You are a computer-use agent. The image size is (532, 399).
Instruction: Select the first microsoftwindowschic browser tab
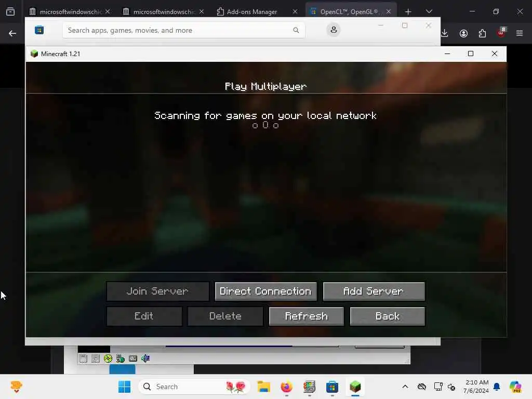71,11
